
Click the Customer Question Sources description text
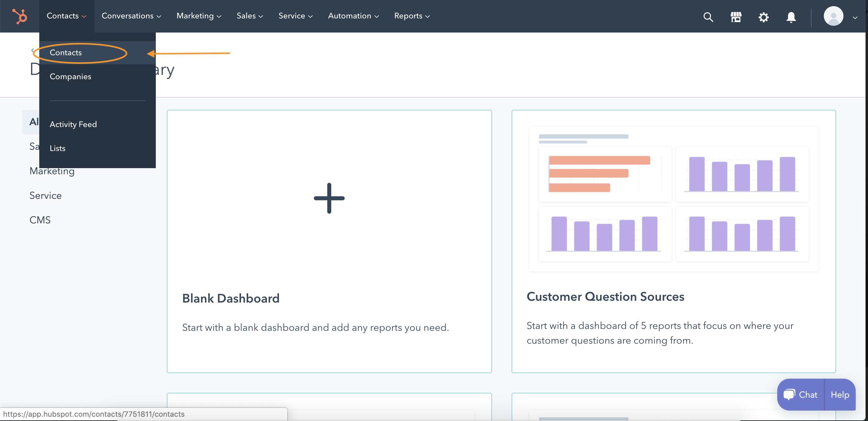(x=660, y=333)
